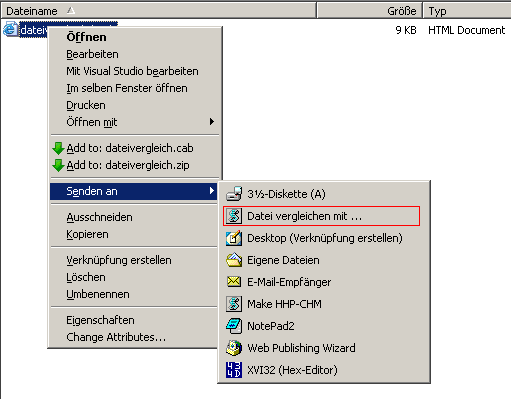Select E-Mail-Empfänger in the submenu
The width and height of the screenshot is (511, 399).
[324, 282]
